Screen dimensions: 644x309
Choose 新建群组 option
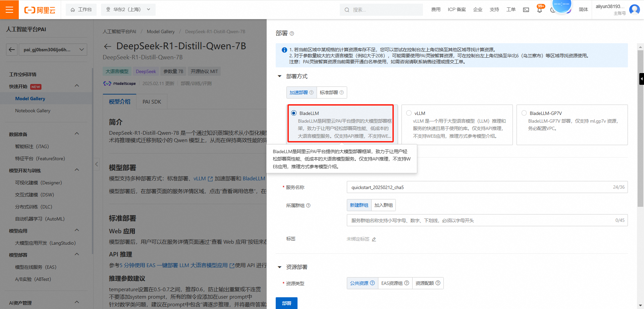[x=359, y=205]
